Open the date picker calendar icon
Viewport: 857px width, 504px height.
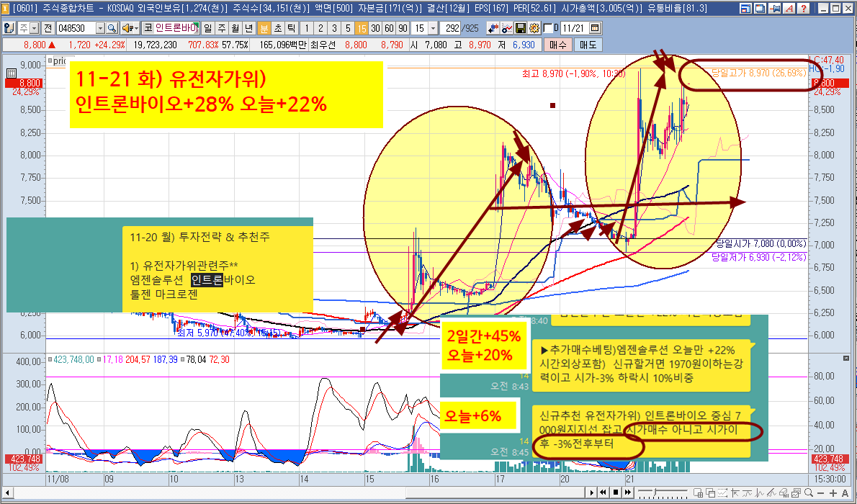pos(595,28)
